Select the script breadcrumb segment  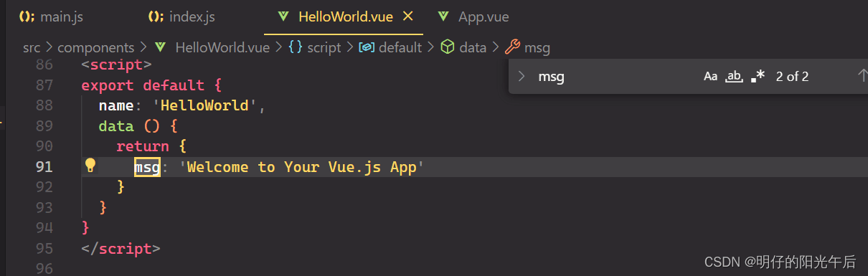tap(324, 47)
